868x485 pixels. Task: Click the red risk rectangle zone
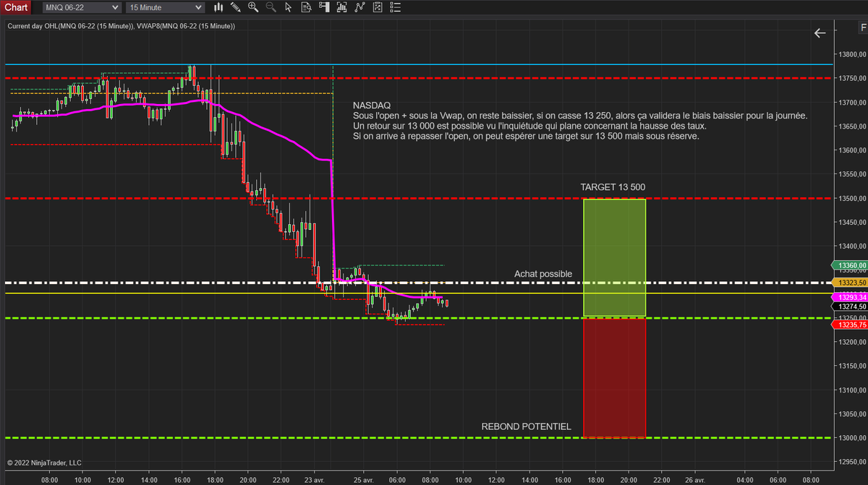(x=614, y=377)
